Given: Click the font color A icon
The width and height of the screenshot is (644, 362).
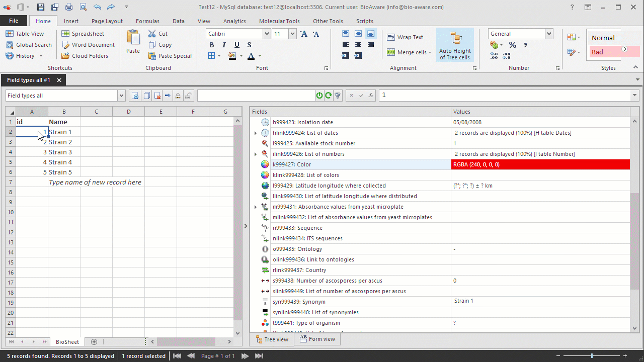Looking at the screenshot, I should point(251,56).
